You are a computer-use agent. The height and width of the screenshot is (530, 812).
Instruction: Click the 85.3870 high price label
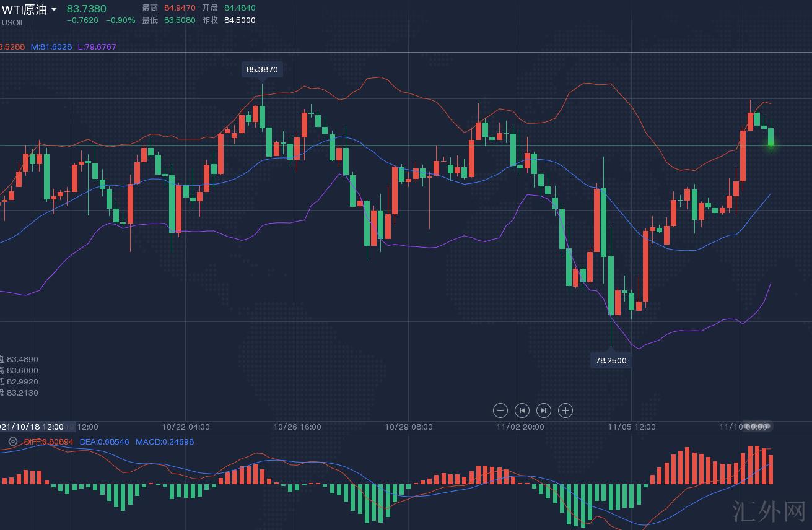[262, 69]
